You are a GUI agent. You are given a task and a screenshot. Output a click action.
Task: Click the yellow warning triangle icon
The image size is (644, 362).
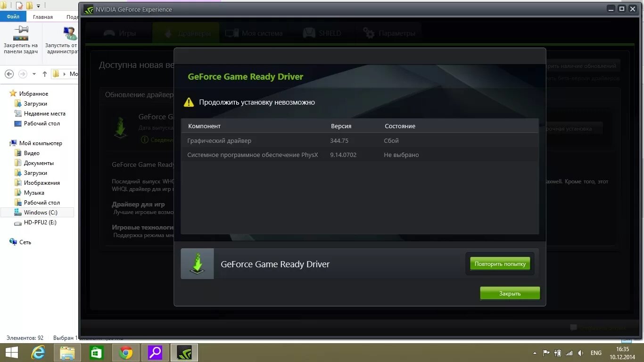(x=189, y=102)
